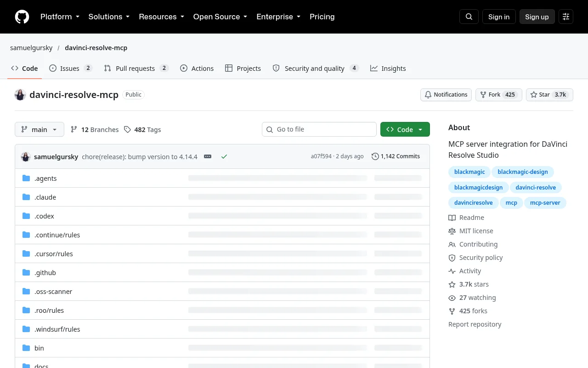Go to the GitHub homepage logo
The width and height of the screenshot is (588, 368).
[x=22, y=17]
